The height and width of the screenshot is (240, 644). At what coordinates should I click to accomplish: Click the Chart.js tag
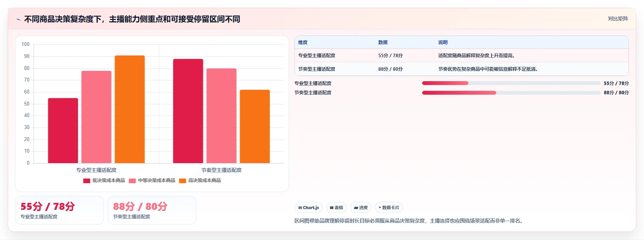(x=309, y=208)
